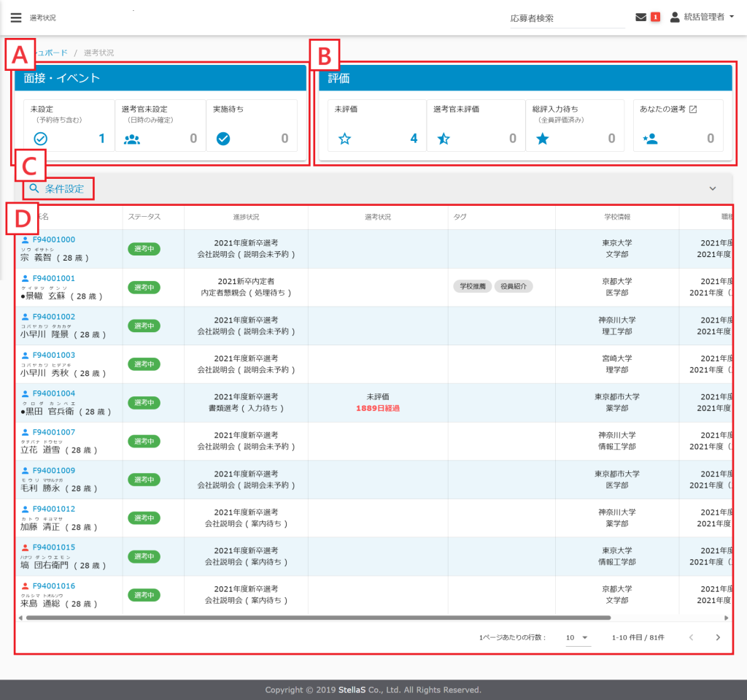Open rows per page dropdown
Screen dimensions: 747x700
(x=578, y=638)
